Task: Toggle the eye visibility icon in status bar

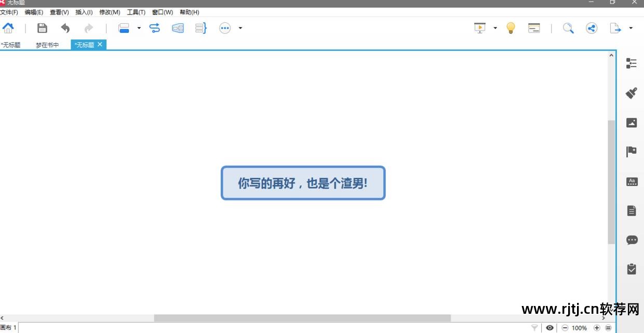Action: click(x=549, y=328)
